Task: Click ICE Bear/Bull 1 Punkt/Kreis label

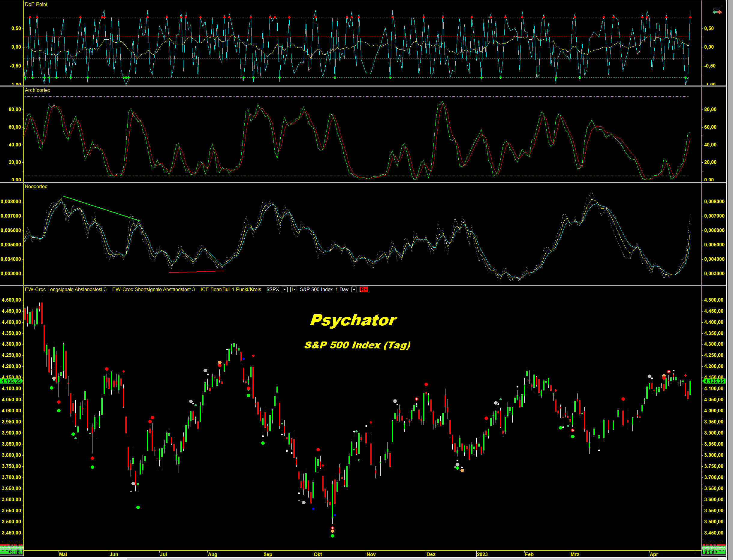Action: [231, 289]
